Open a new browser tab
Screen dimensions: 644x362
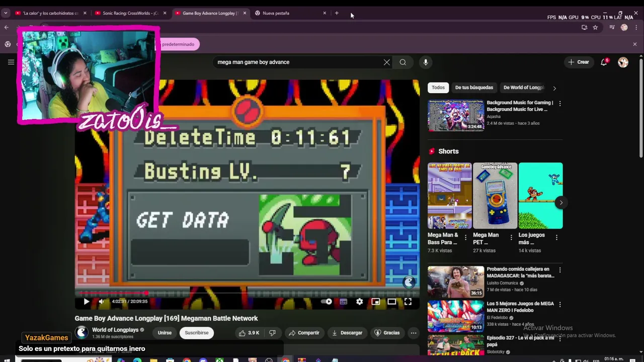point(337,13)
